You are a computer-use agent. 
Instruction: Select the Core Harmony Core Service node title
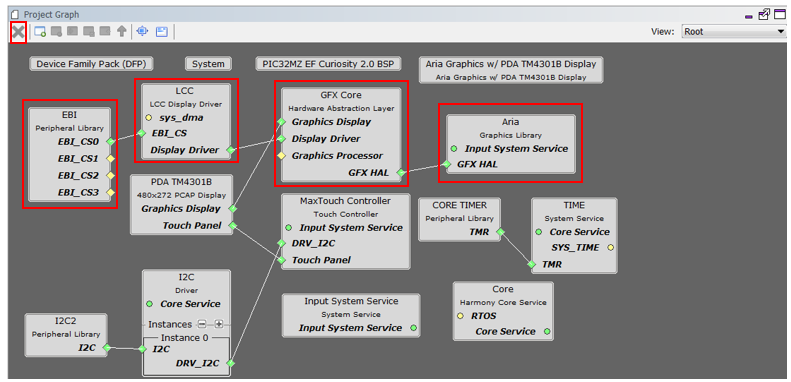tap(503, 289)
